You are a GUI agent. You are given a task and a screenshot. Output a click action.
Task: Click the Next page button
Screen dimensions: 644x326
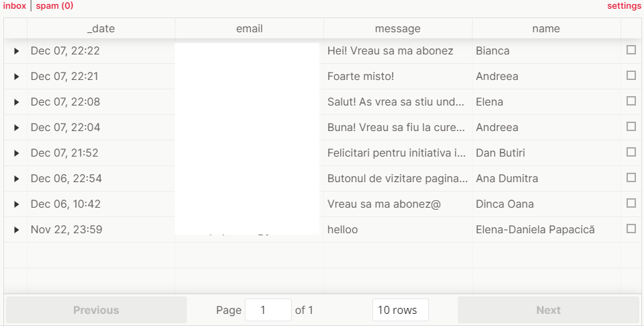coord(548,310)
